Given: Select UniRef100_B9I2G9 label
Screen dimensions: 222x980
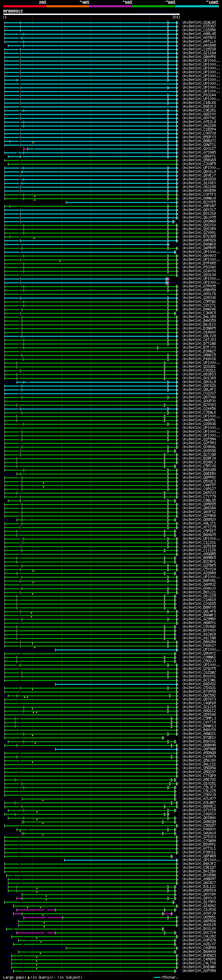Looking at the screenshot, I should click(199, 213).
